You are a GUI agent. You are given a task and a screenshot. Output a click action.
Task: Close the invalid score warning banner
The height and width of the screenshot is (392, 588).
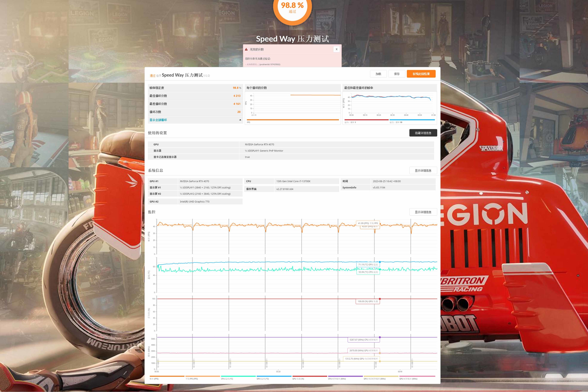click(x=336, y=49)
